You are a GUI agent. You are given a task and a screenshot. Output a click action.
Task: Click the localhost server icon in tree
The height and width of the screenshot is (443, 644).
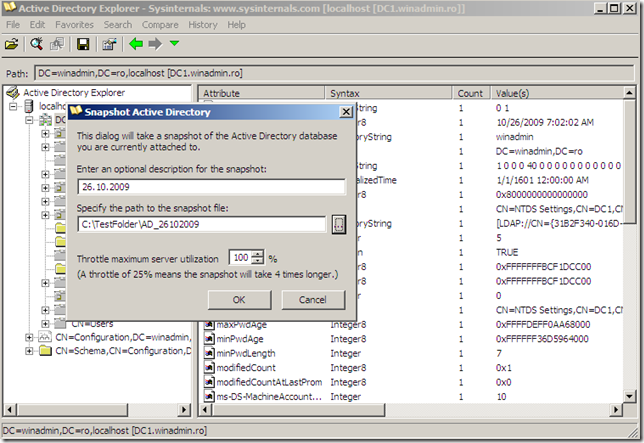(x=29, y=107)
